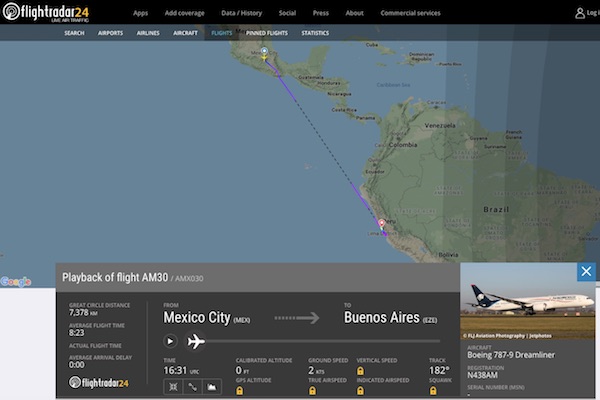The height and width of the screenshot is (400, 600).
Task: Switch to the Search tab
Action: (x=74, y=33)
